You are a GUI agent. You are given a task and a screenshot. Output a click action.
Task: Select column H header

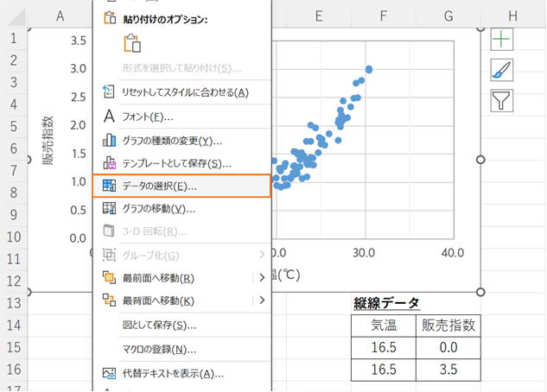click(512, 16)
